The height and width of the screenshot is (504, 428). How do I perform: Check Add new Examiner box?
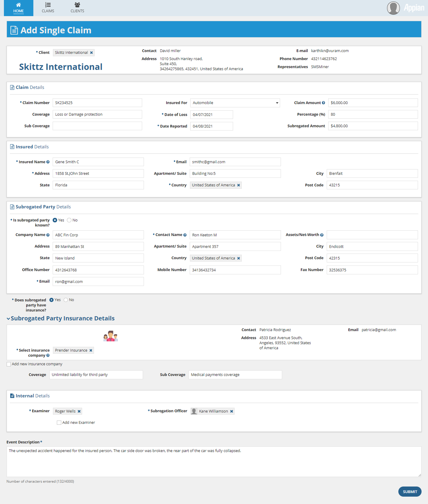(59, 423)
